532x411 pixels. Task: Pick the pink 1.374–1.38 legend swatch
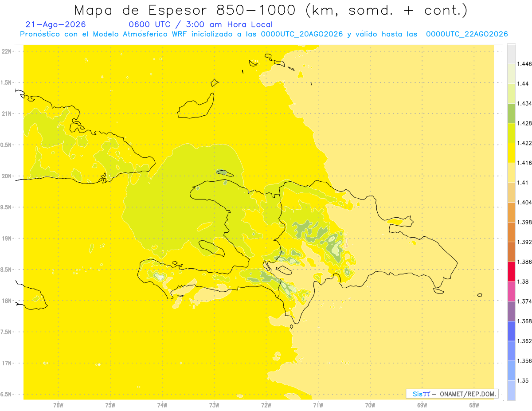coord(511,291)
